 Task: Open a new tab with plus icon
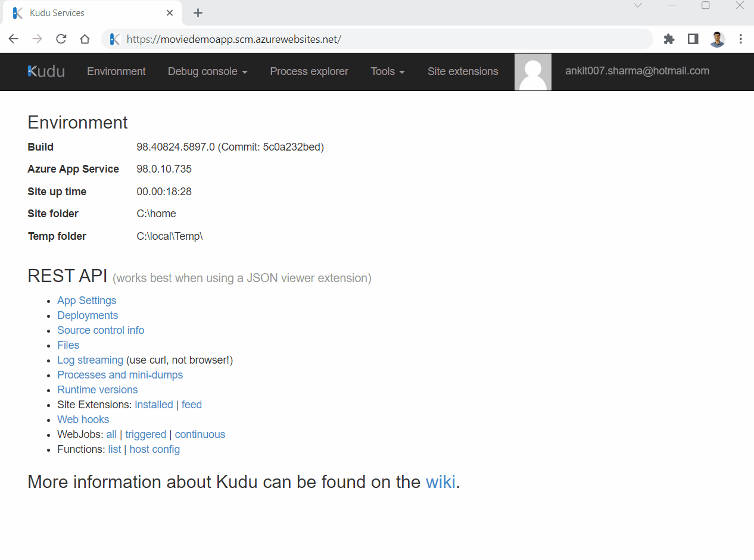coord(198,13)
